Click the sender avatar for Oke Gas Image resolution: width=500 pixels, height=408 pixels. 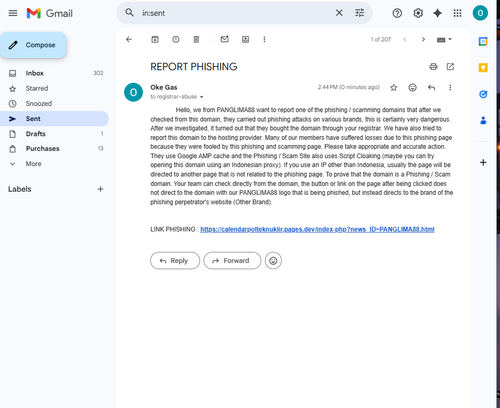tap(133, 92)
